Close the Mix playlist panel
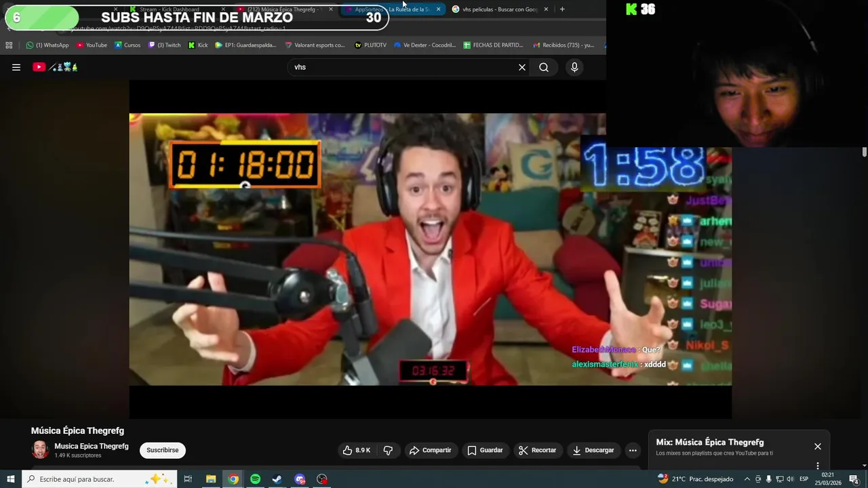 point(818,447)
